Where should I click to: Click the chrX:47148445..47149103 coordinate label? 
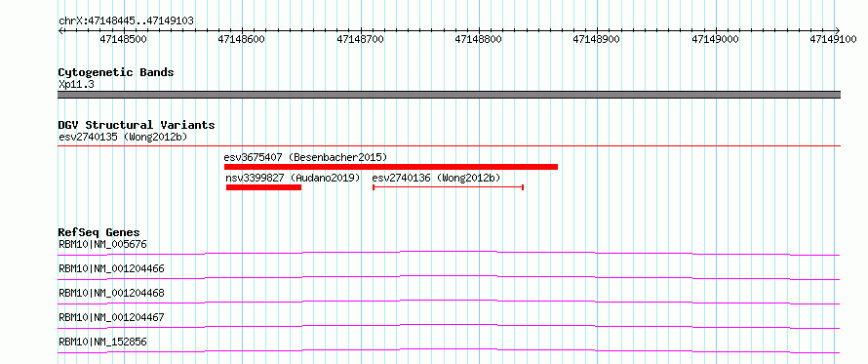[126, 21]
